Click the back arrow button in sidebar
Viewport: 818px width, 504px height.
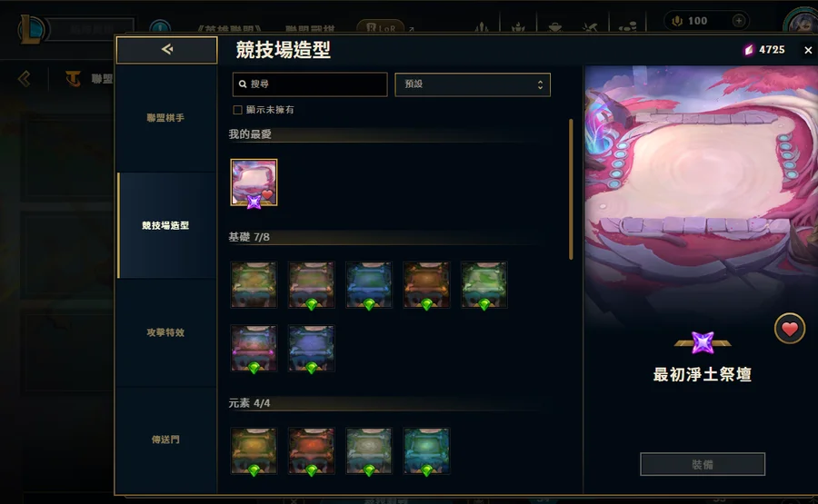166,50
